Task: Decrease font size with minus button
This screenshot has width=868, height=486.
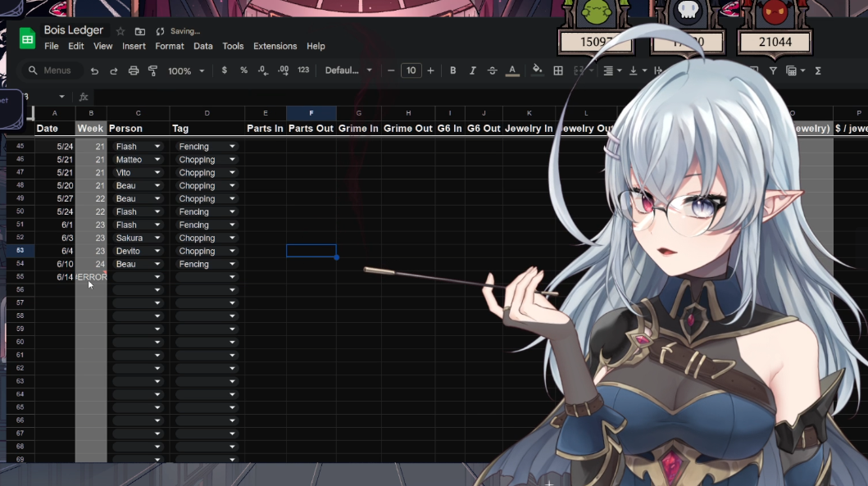Action: 391,70
